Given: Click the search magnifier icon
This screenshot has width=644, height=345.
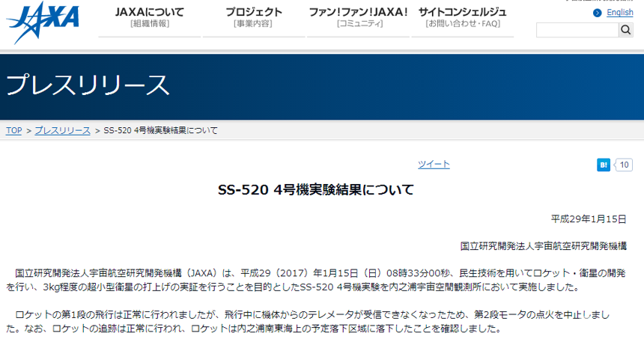Looking at the screenshot, I should (625, 30).
